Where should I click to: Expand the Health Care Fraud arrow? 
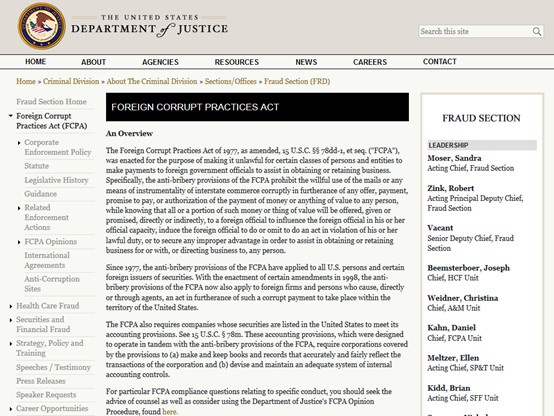[11, 306]
